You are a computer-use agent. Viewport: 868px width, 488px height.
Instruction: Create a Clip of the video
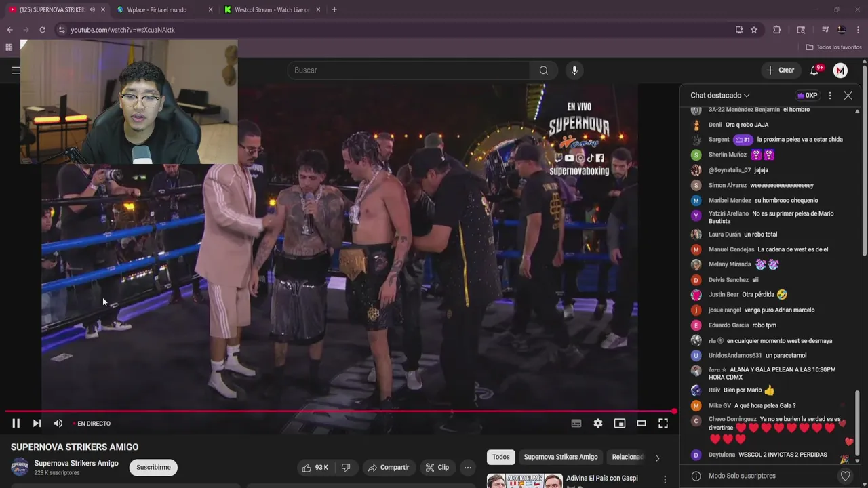[437, 468]
